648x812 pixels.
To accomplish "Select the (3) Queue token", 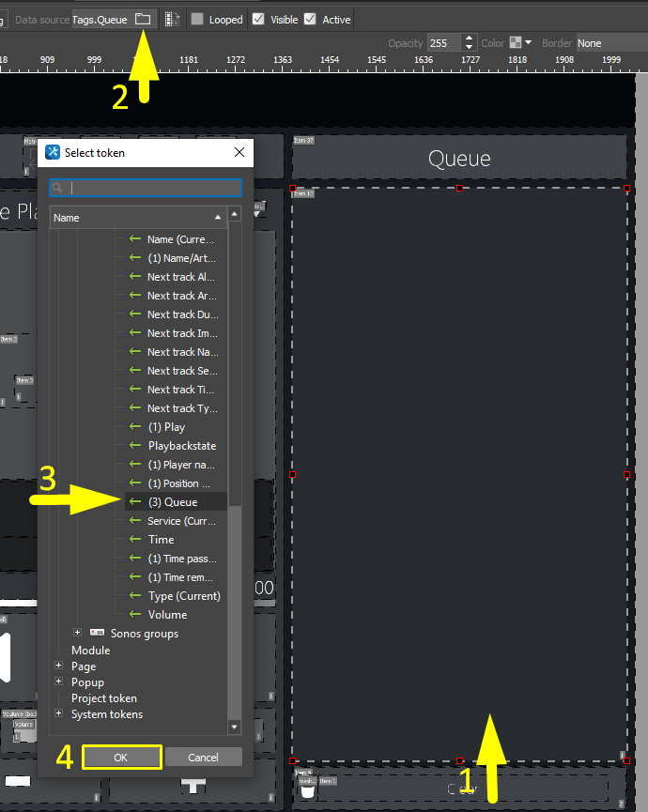I will pyautogui.click(x=173, y=502).
